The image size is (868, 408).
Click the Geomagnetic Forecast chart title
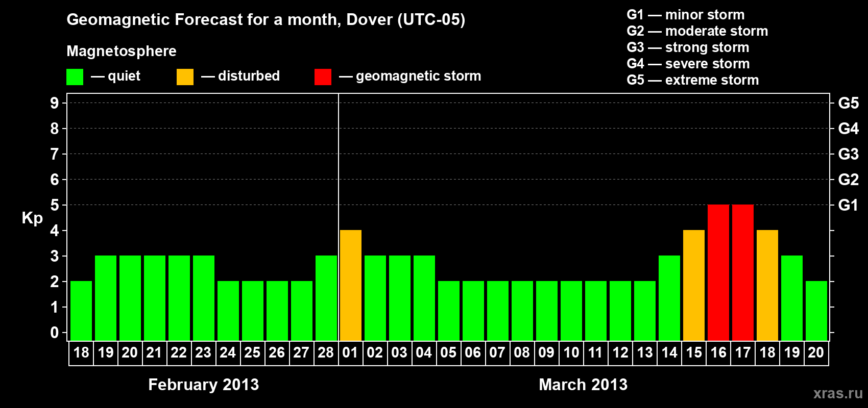pos(266,20)
